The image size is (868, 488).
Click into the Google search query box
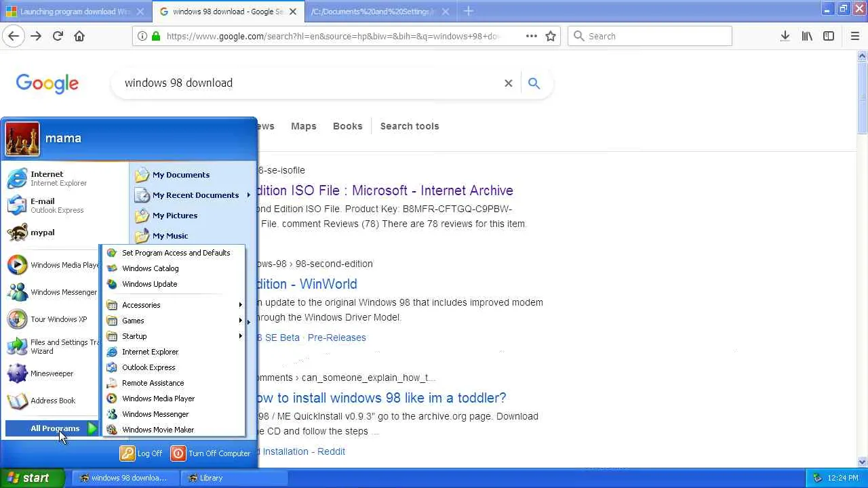309,83
